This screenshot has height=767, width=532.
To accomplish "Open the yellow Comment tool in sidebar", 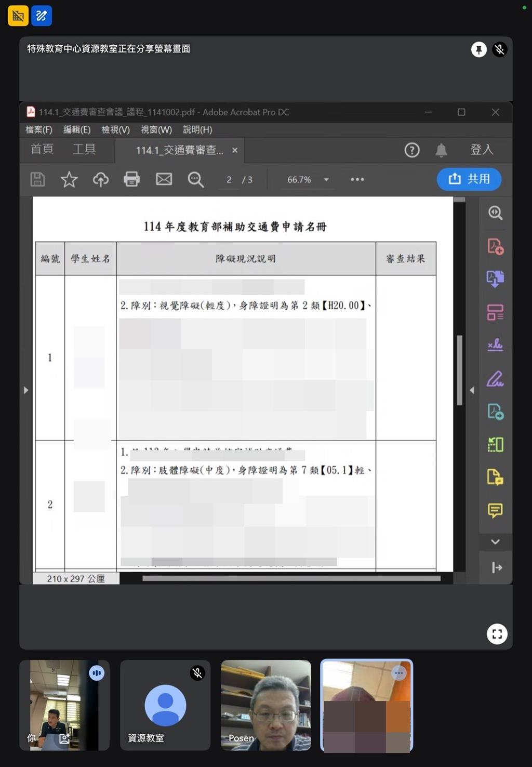I will click(x=495, y=510).
